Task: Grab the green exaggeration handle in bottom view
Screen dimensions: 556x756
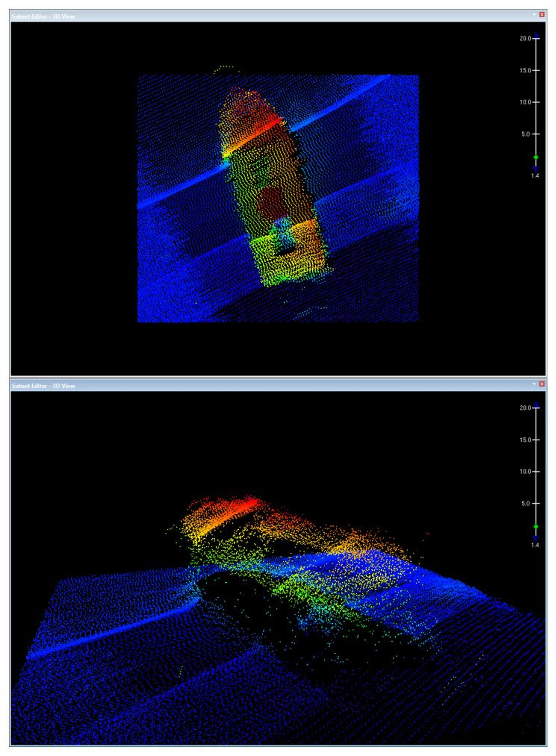Action: click(x=536, y=527)
